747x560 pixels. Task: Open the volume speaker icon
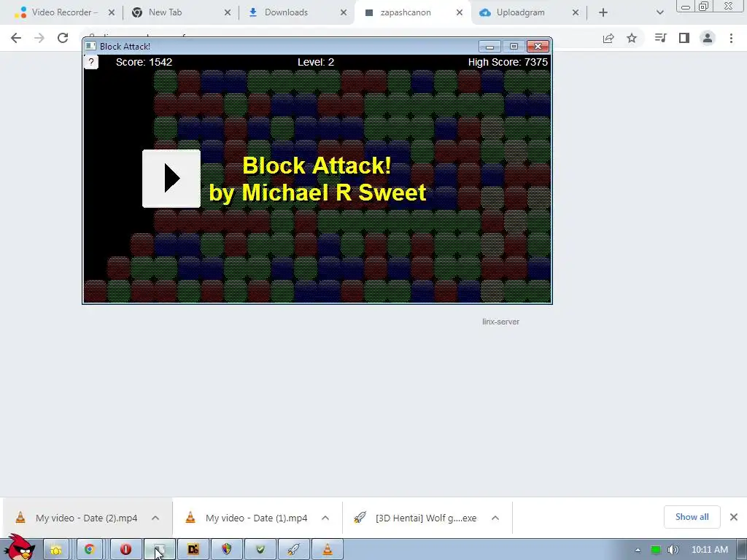click(x=673, y=550)
